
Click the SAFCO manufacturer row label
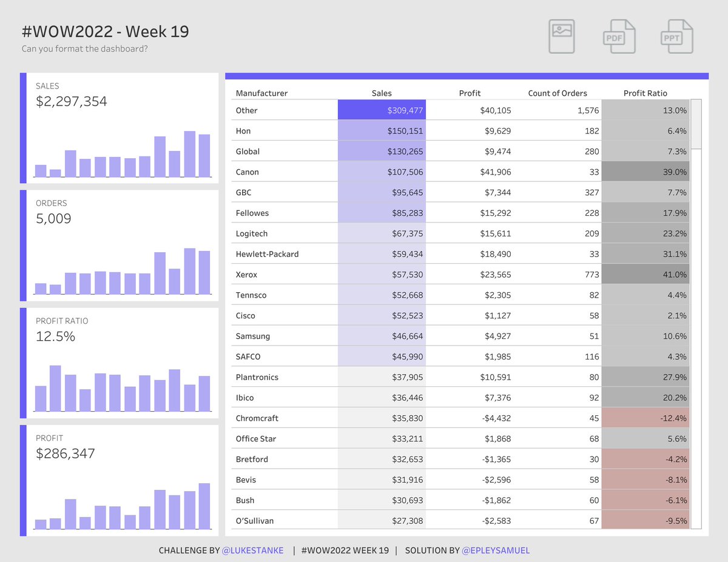[x=248, y=356]
